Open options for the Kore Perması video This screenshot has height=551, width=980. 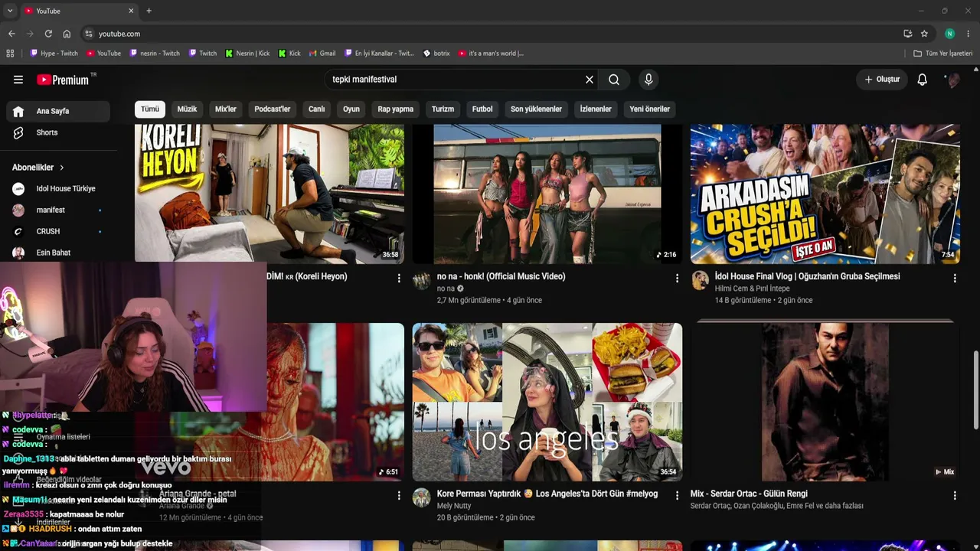[677, 496]
